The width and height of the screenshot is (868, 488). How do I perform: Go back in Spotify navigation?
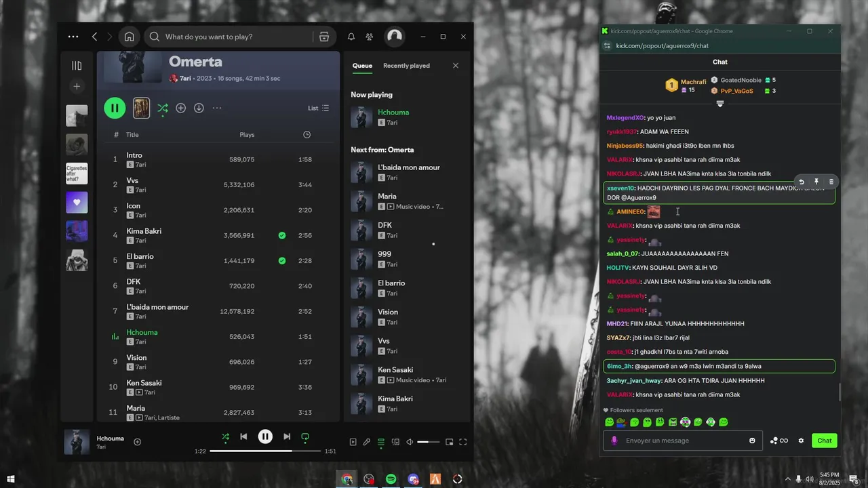(94, 37)
